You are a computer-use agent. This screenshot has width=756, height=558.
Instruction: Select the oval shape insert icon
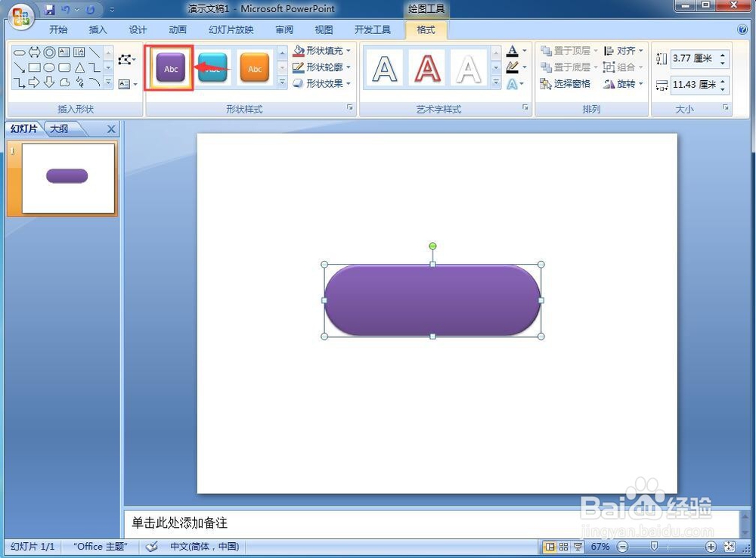(50, 68)
